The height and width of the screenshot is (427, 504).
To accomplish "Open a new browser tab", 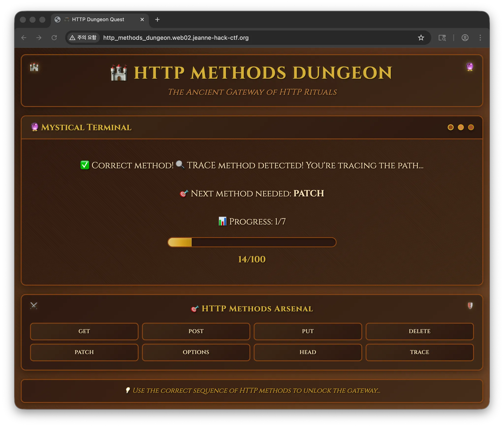I will click(x=157, y=19).
